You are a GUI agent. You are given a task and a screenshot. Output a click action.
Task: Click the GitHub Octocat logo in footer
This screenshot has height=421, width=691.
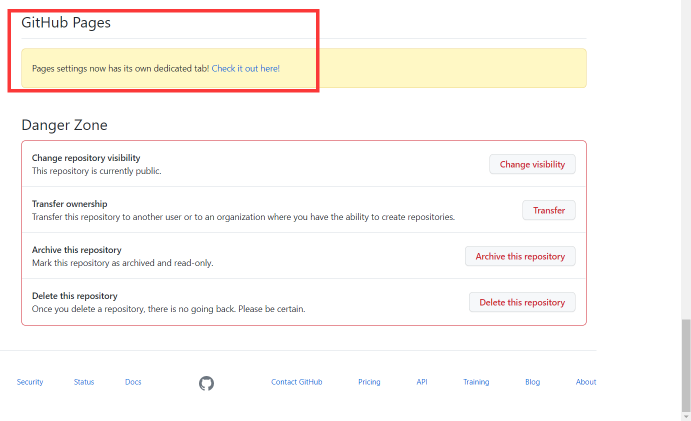click(x=206, y=383)
